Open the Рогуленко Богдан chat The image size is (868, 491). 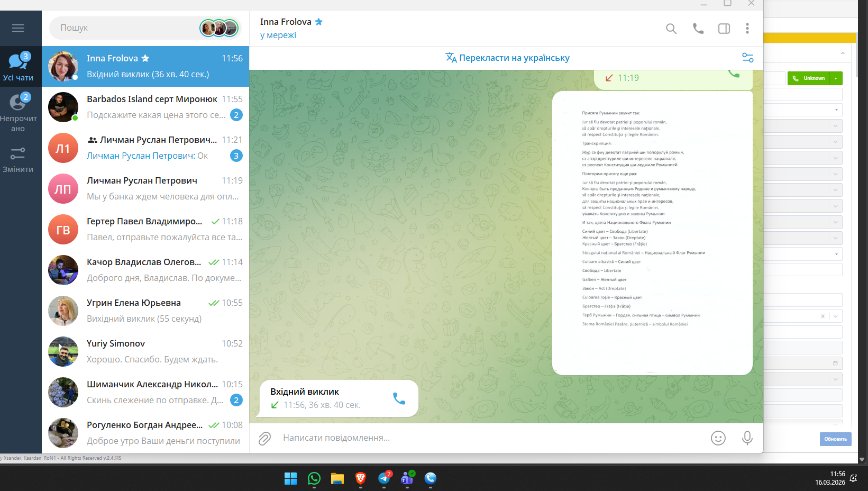pos(145,433)
